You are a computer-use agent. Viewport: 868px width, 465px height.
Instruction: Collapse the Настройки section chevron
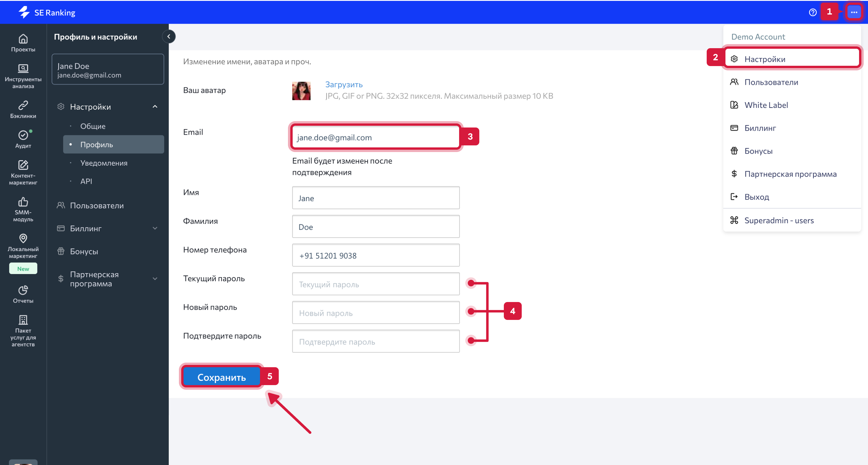(x=155, y=106)
